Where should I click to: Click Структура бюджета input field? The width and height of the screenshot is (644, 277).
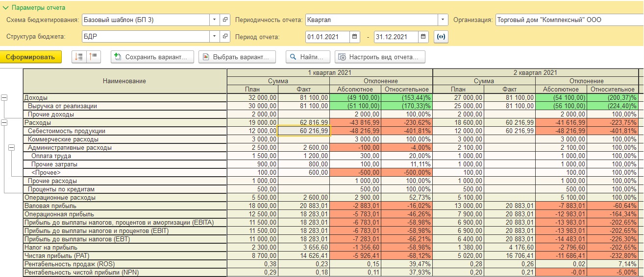(146, 37)
